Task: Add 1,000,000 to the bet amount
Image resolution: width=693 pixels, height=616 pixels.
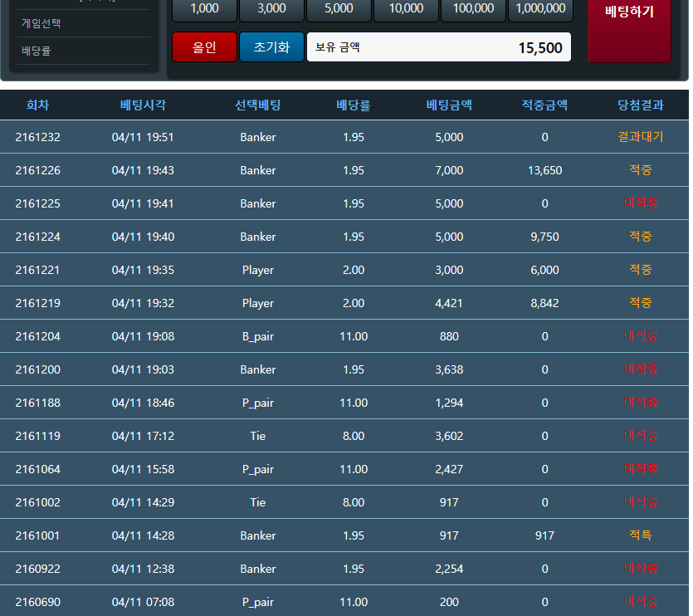Action: click(540, 9)
